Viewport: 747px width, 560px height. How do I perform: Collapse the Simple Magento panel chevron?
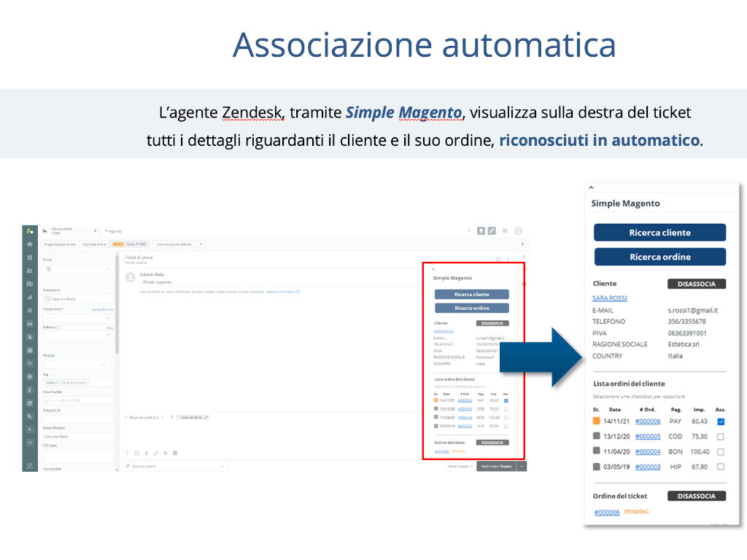tap(591, 187)
